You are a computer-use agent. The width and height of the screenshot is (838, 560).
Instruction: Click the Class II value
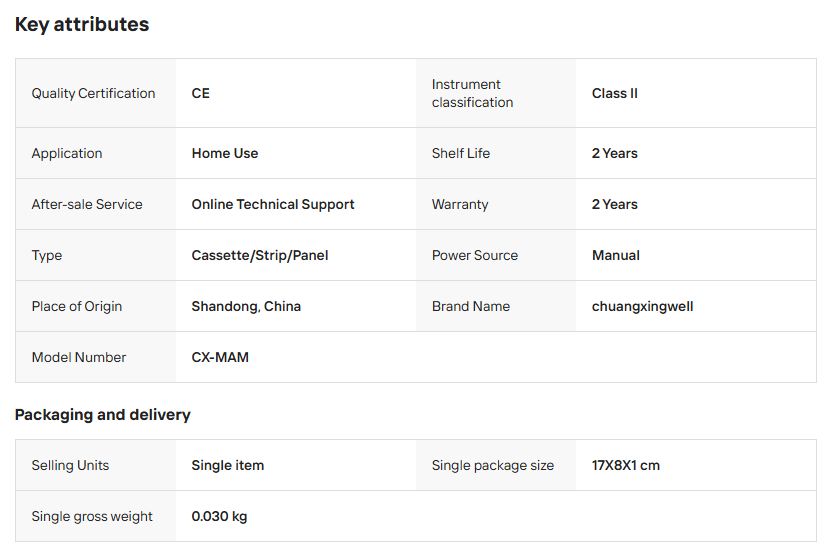(614, 93)
